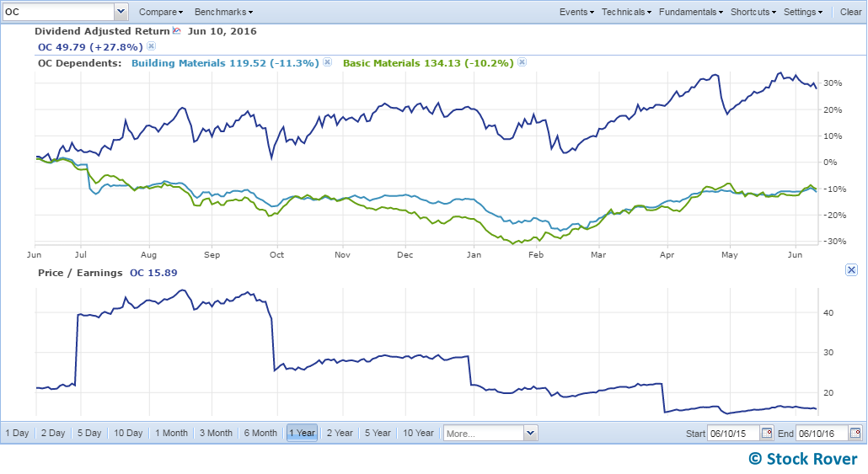This screenshot has width=868, height=474.
Task: Open the End date calendar picker
Action: [855, 433]
